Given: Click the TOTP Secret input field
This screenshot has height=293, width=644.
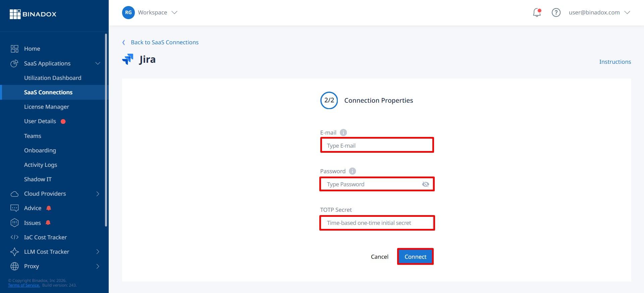Looking at the screenshot, I should tap(377, 223).
